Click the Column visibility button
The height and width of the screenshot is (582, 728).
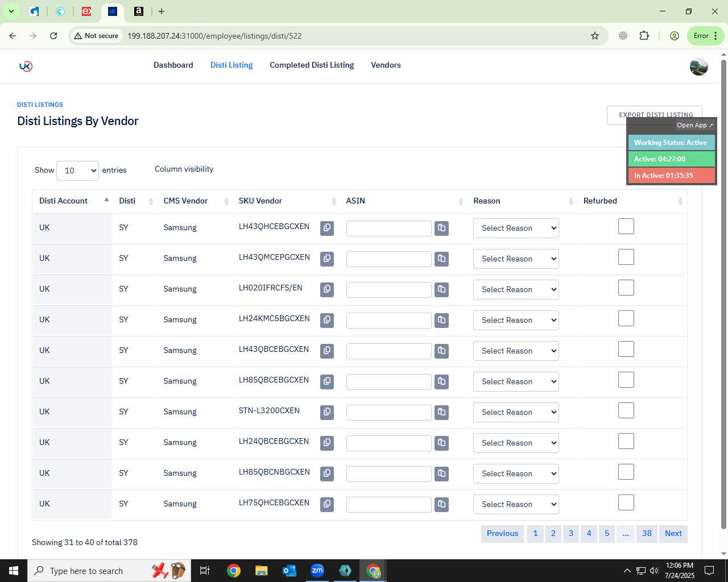(x=184, y=169)
